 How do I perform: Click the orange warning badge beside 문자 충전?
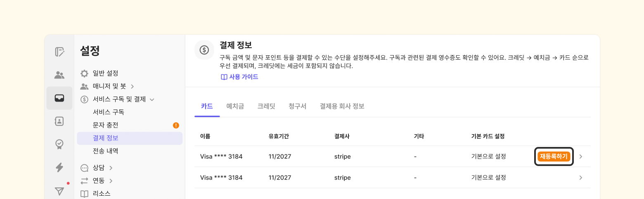[176, 125]
